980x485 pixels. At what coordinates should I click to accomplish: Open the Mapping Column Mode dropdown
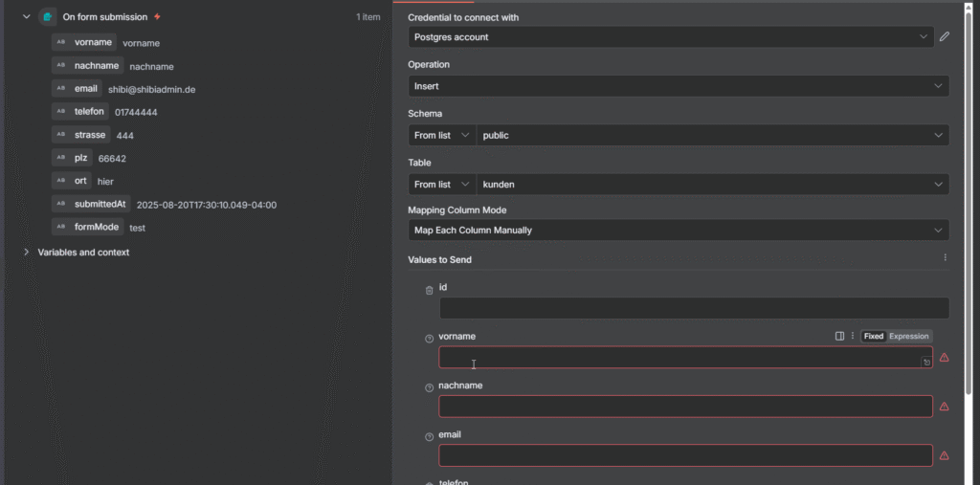click(x=679, y=231)
